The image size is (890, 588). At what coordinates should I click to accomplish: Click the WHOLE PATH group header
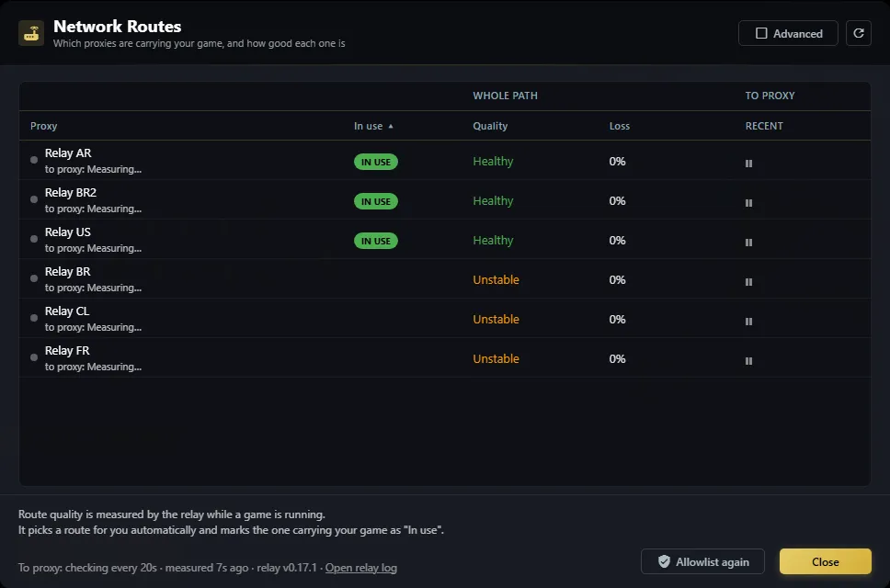505,96
